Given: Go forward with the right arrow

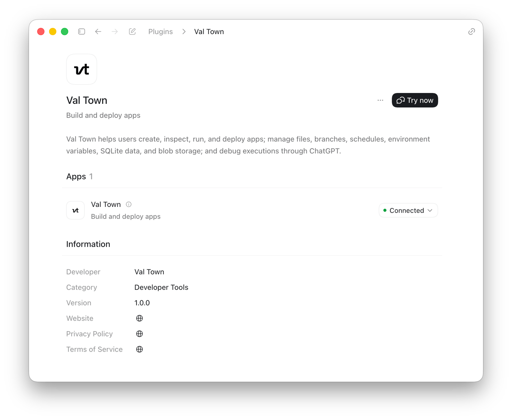Looking at the screenshot, I should click(x=115, y=31).
